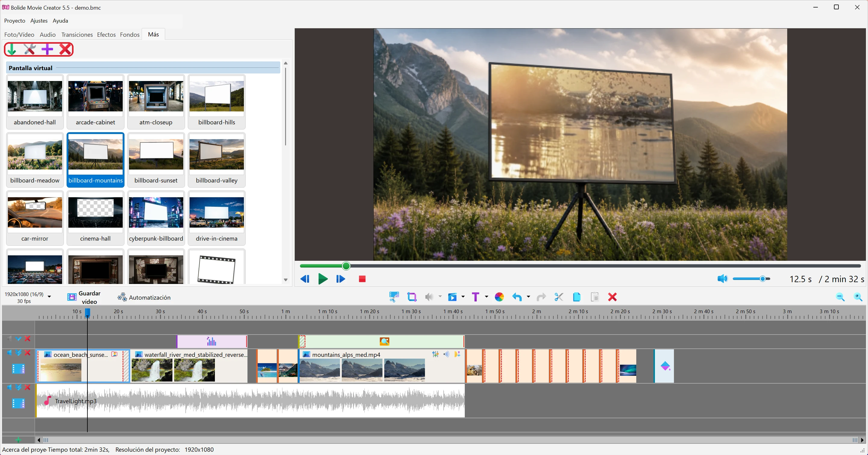Click the film strip icon of the video track
The width and height of the screenshot is (868, 455).
18,369
